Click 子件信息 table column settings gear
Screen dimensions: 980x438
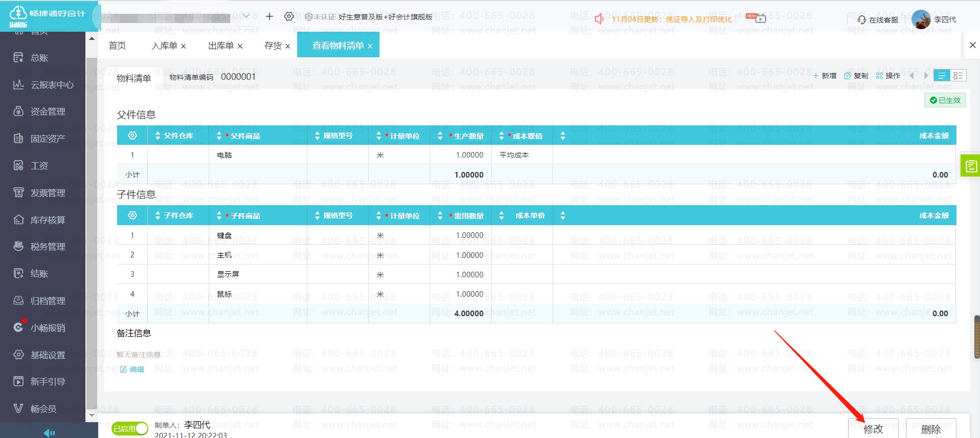point(132,215)
